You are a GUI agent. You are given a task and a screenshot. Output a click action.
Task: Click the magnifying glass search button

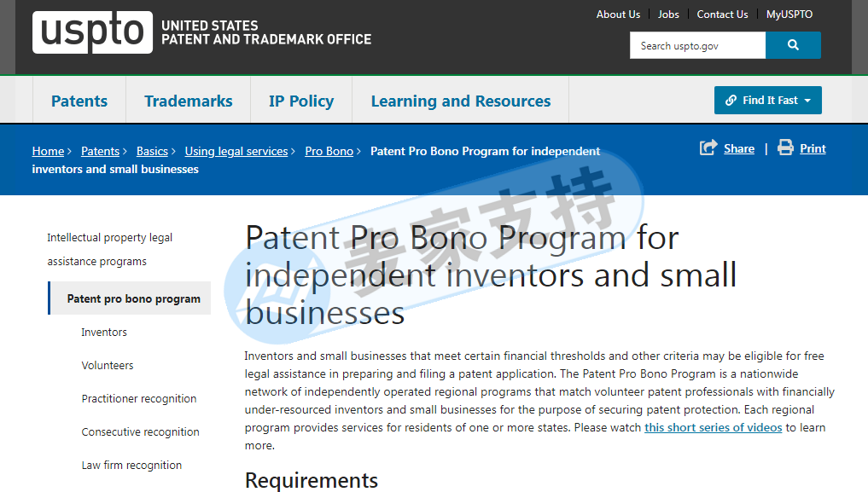coord(793,45)
